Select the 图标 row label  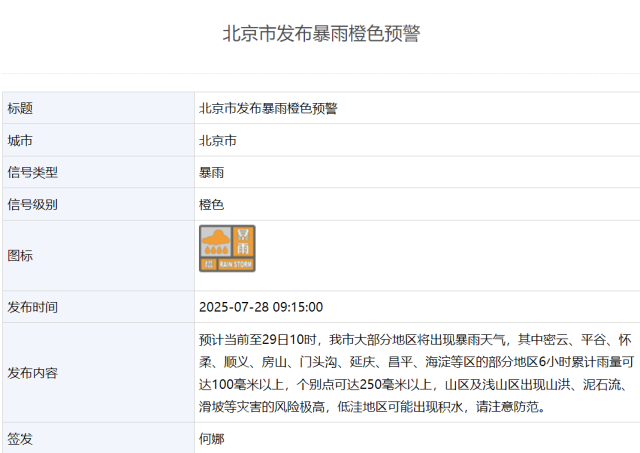coord(21,255)
